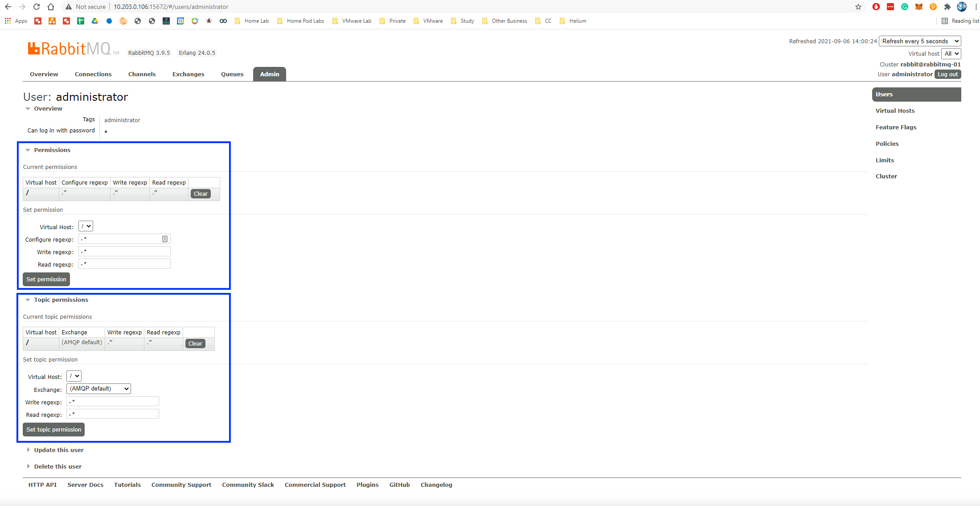Expand the Delete this user section
This screenshot has height=506, width=980.
point(57,467)
